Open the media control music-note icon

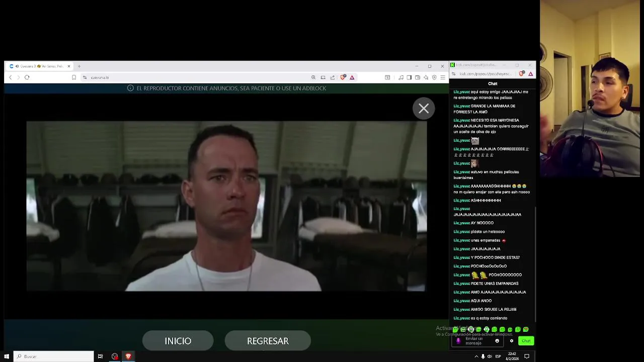pyautogui.click(x=401, y=77)
